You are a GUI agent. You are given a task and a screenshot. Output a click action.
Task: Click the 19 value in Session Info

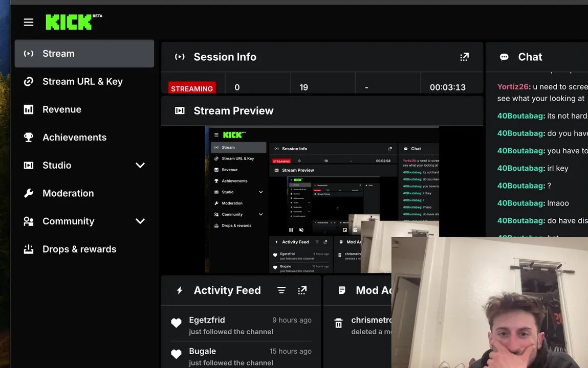304,87
